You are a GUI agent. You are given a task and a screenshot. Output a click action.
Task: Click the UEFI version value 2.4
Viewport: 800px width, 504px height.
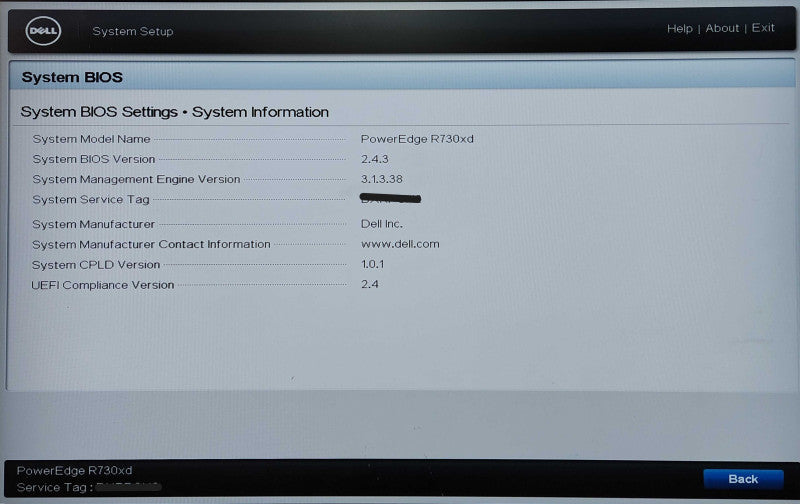point(369,284)
